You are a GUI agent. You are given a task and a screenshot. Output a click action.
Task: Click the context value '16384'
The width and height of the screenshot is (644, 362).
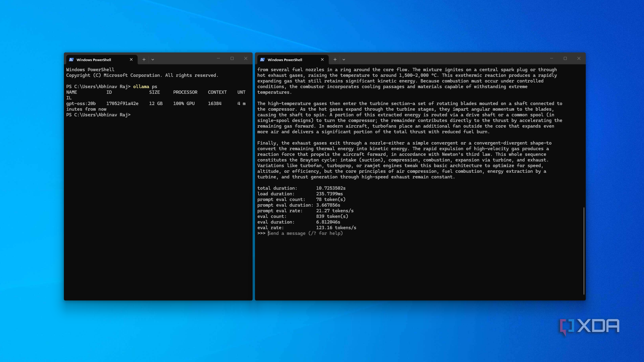215,104
